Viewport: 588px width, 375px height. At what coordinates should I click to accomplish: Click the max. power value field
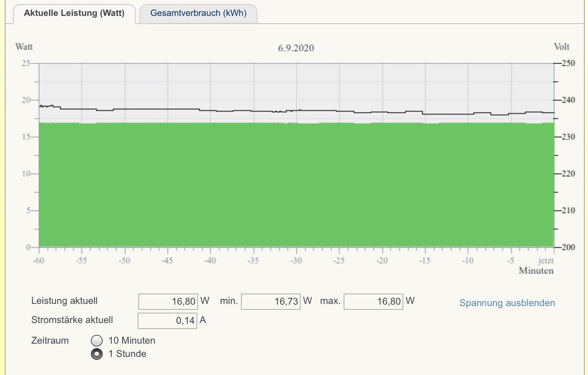pos(373,301)
